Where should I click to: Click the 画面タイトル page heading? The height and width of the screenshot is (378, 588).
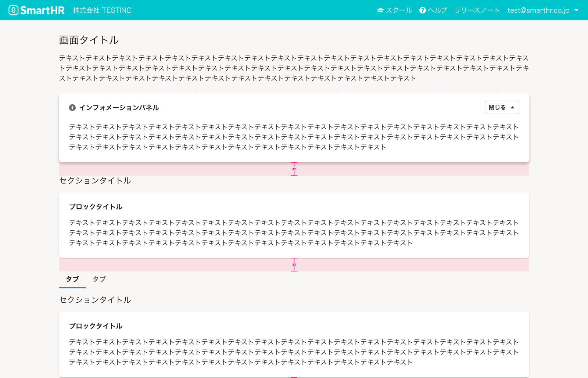[x=89, y=40]
